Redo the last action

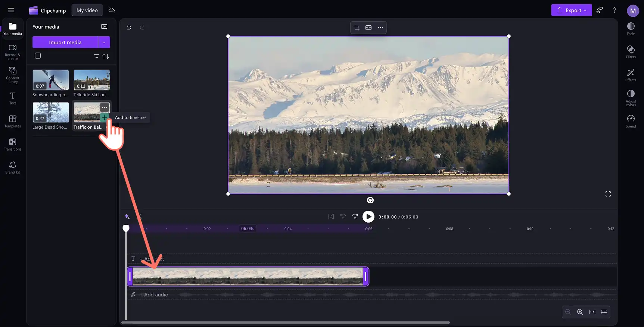point(142,27)
